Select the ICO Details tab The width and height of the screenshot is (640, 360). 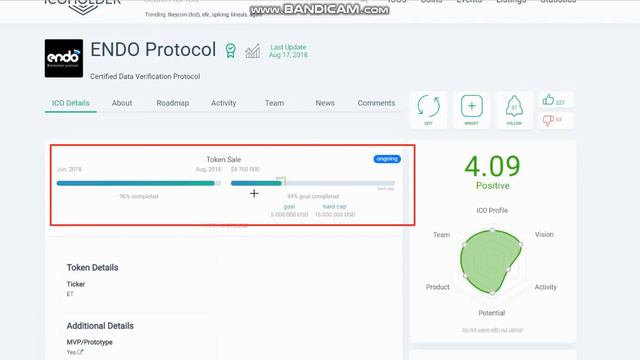click(x=71, y=103)
